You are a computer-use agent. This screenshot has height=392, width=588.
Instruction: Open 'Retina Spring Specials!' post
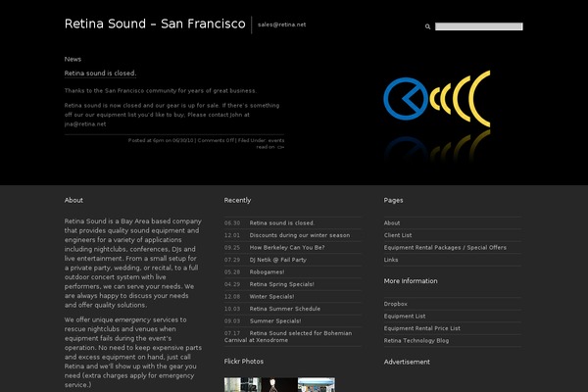point(281,284)
